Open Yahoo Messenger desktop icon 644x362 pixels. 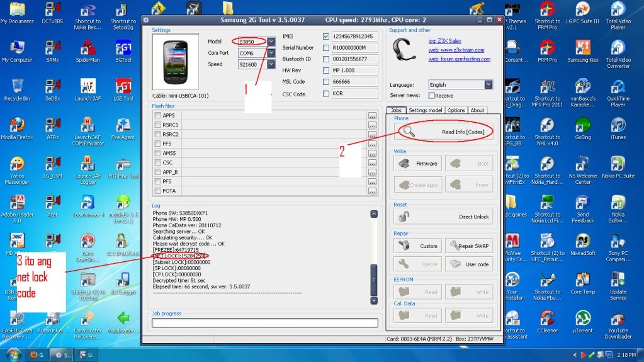[17, 170]
